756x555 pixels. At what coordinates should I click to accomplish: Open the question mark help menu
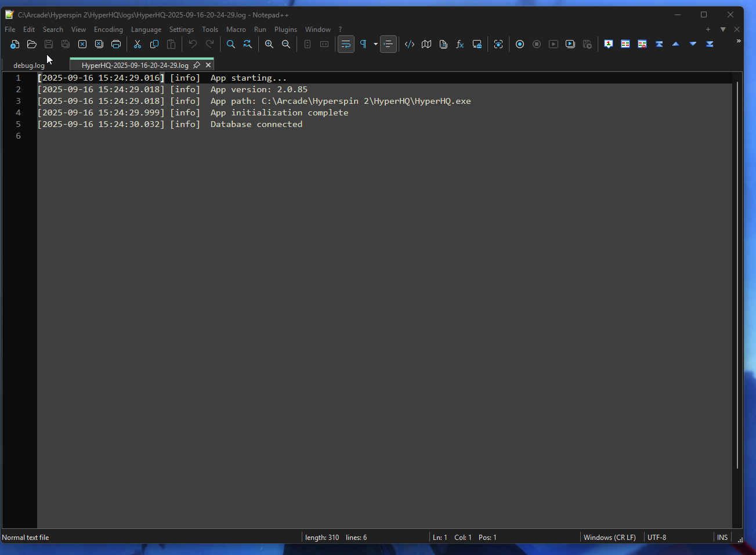click(x=341, y=30)
